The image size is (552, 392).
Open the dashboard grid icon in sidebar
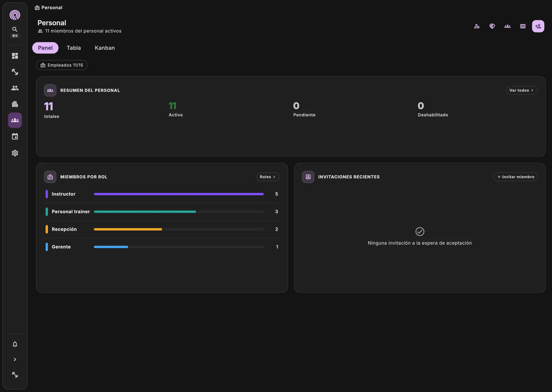point(15,56)
